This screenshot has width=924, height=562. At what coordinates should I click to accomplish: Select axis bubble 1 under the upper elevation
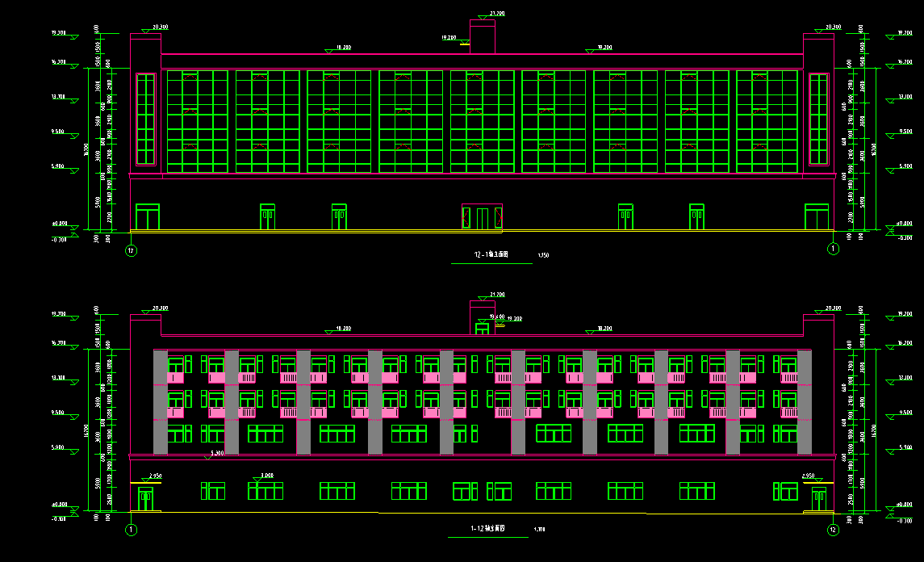pos(834,250)
